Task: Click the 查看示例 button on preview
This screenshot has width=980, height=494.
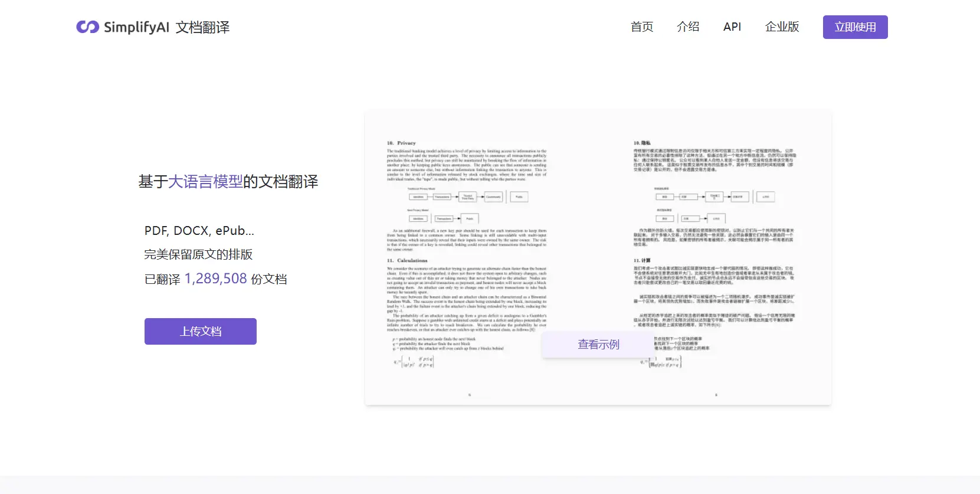Action: (x=598, y=344)
